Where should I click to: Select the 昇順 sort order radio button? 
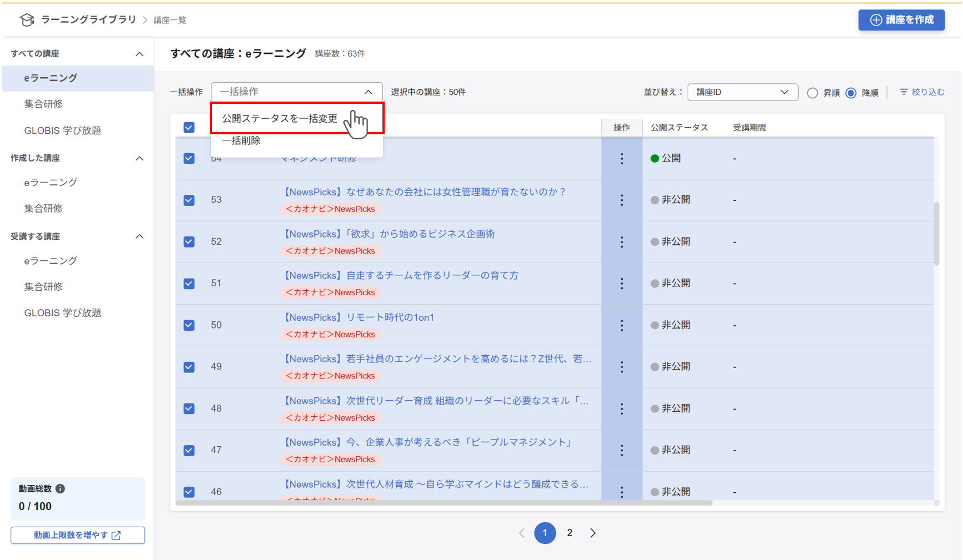pos(812,93)
